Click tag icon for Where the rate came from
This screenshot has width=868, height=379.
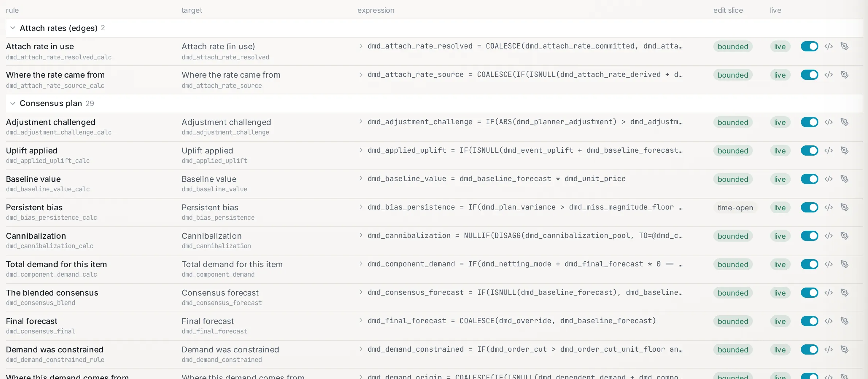845,75
